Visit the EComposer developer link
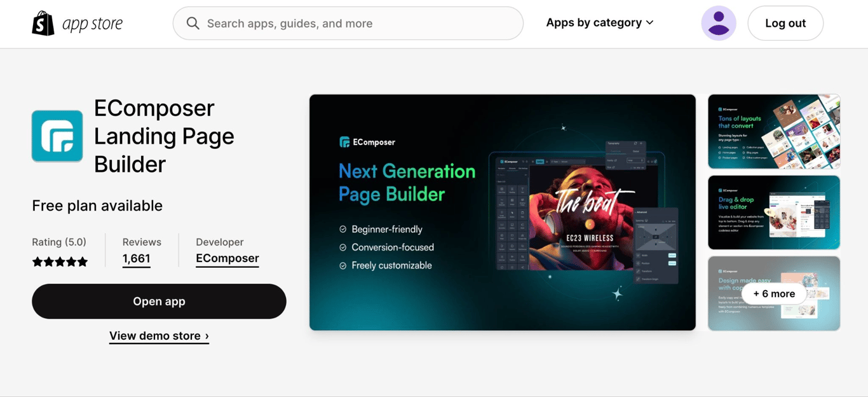 pos(227,258)
